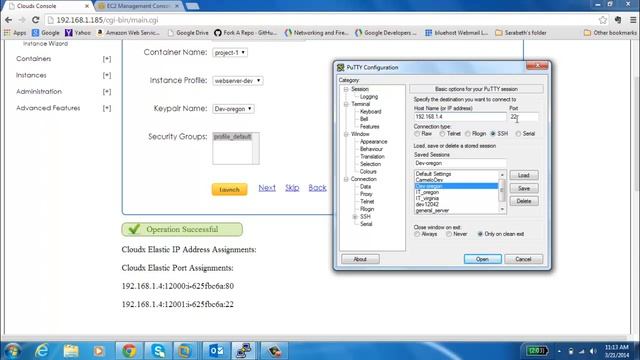Image resolution: width=640 pixels, height=360 pixels.
Task: Launch Internet Explorer from taskbar
Action: click(x=42, y=351)
